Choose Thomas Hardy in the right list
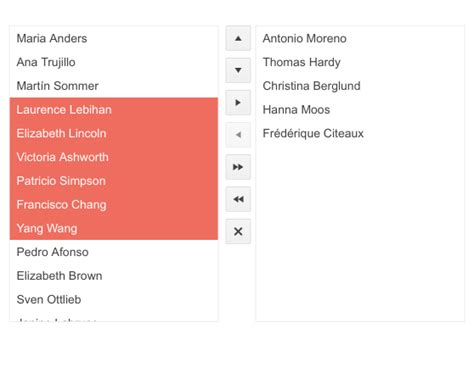 [360, 62]
